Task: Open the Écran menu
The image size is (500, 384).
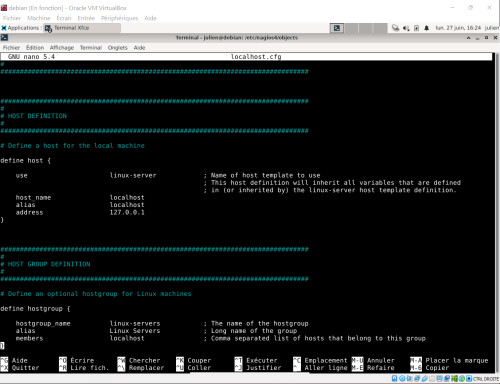Action: (64, 18)
